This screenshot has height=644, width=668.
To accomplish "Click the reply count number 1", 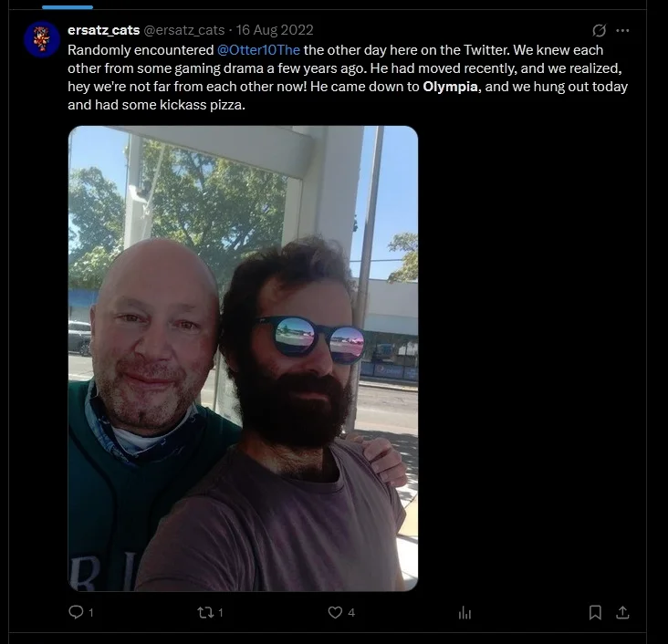I will click(x=90, y=612).
